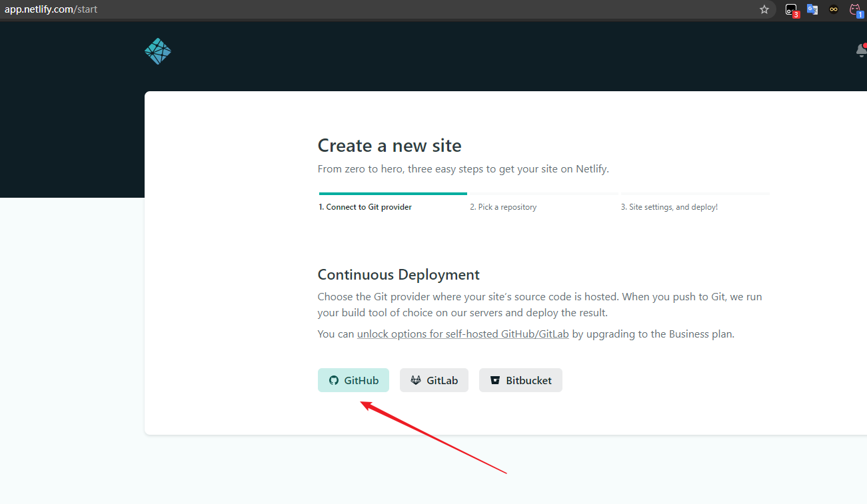Open the browser extension with red badge 3
Image resolution: width=867 pixels, height=504 pixels.
[x=791, y=10]
